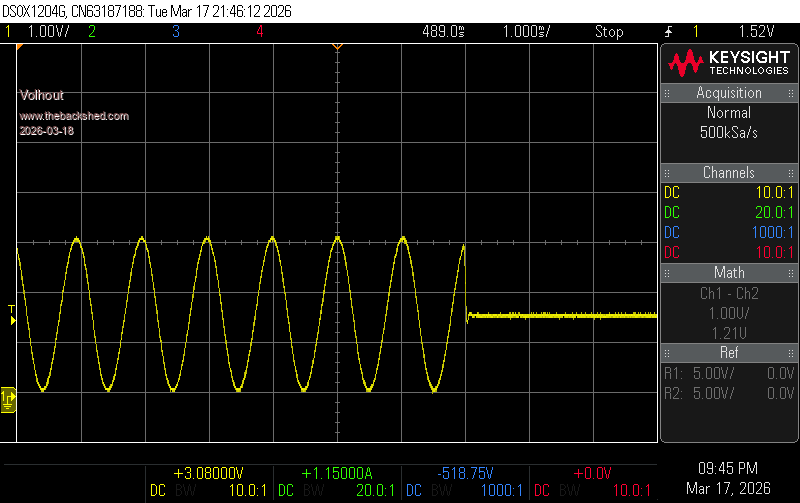Expand the Acquisition panel header
The height and width of the screenshot is (503, 800).
729,93
